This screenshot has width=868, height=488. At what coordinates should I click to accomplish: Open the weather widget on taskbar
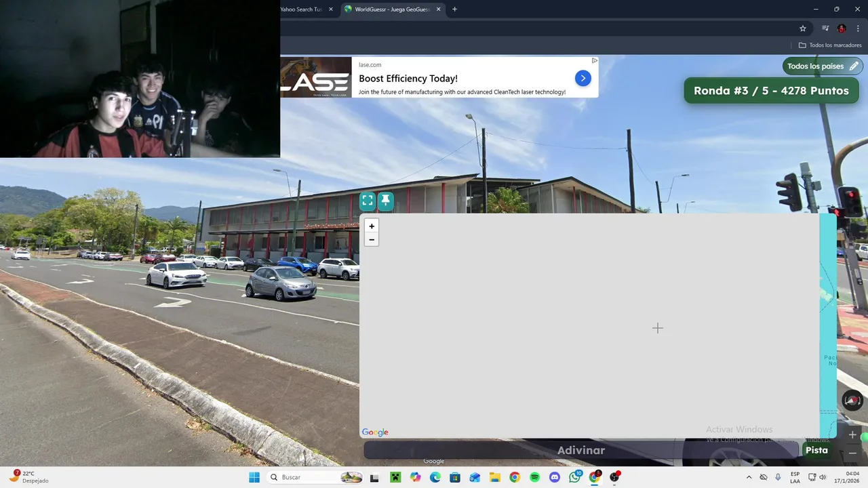coord(28,477)
